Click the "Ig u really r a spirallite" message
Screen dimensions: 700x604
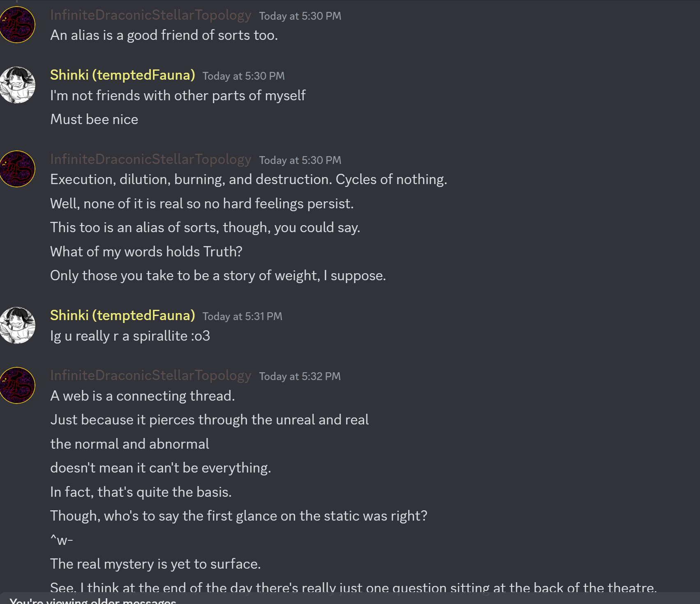pos(130,336)
